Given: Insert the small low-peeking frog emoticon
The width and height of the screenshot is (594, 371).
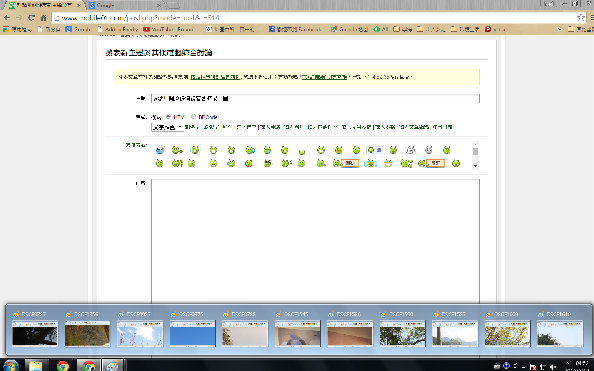Looking at the screenshot, I should [x=302, y=152].
